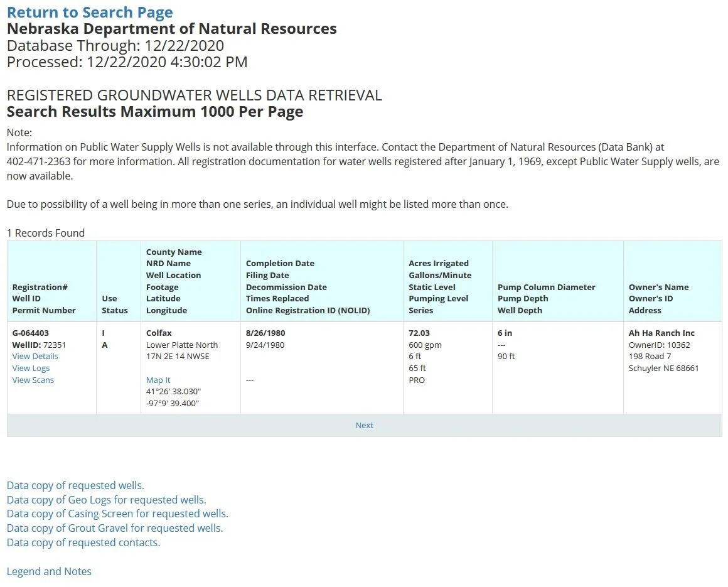Select the County Name column header
Viewport: 728px width, 587px height.
(174, 252)
